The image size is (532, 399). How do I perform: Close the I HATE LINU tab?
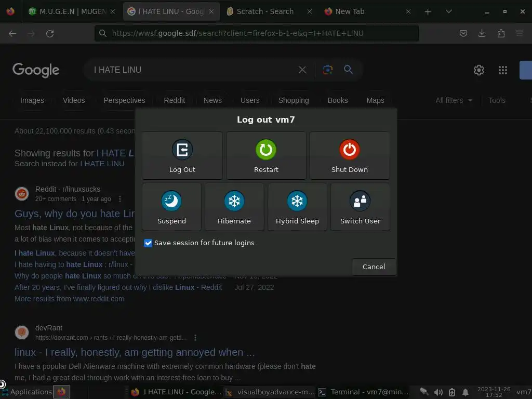[211, 11]
